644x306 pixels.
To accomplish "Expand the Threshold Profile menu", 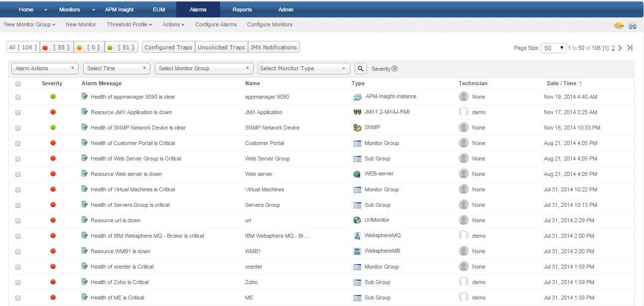I will click(x=129, y=24).
